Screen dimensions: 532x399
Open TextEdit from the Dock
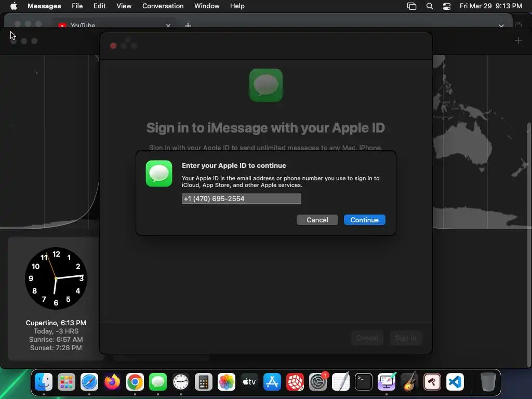coord(341,382)
